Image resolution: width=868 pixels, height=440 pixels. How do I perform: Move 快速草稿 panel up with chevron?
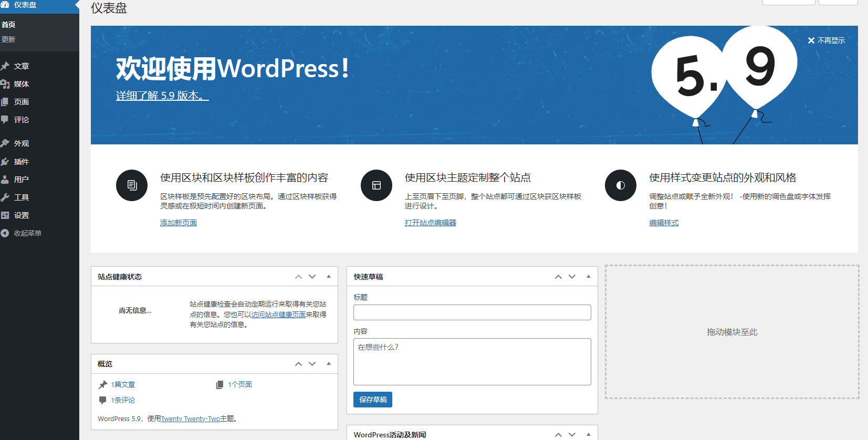point(558,277)
